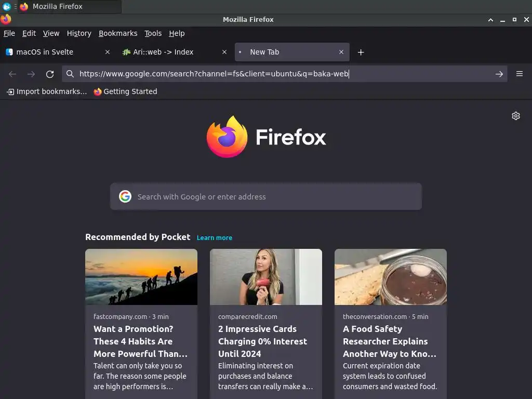
Task: Open the Want a Promotion? article headline
Action: [140, 341]
